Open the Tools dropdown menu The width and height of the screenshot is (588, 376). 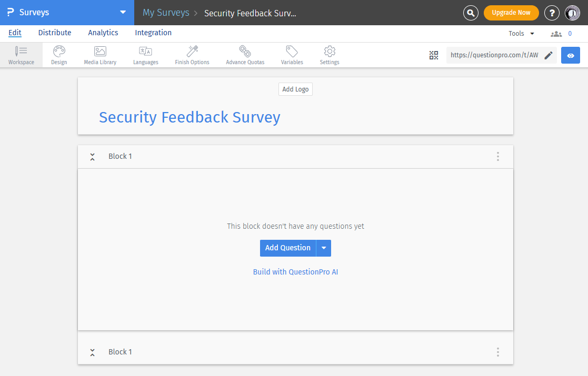click(x=521, y=33)
